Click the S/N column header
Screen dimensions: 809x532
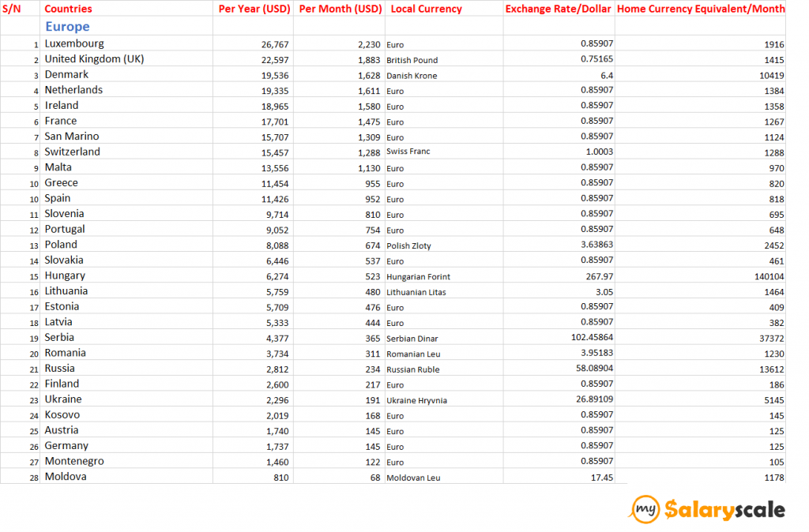click(12, 9)
